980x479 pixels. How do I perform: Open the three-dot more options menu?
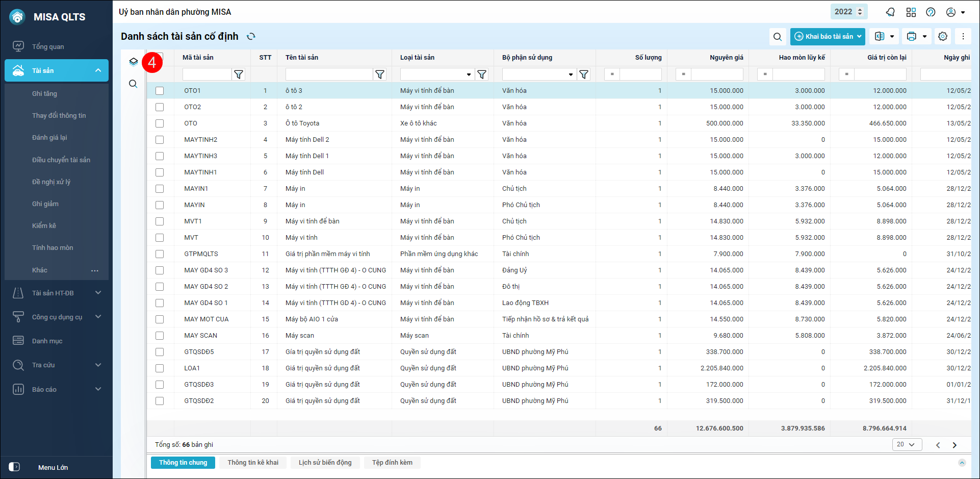[963, 37]
